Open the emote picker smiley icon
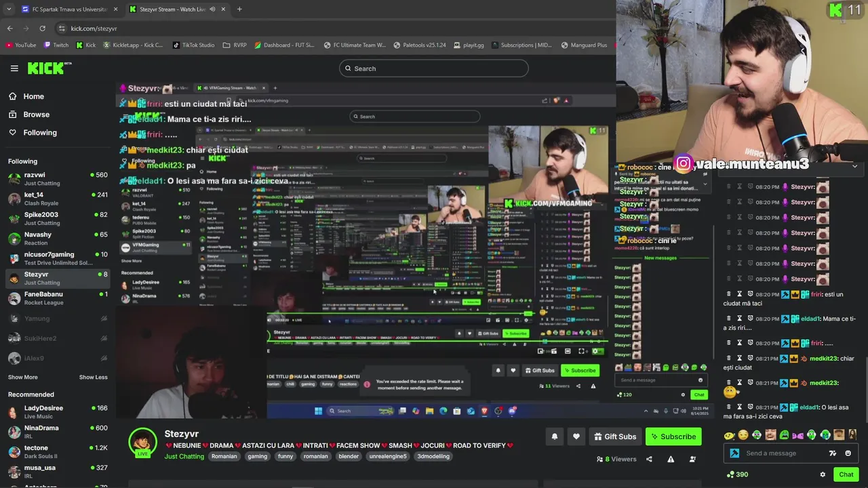Image resolution: width=868 pixels, height=488 pixels. [848, 453]
